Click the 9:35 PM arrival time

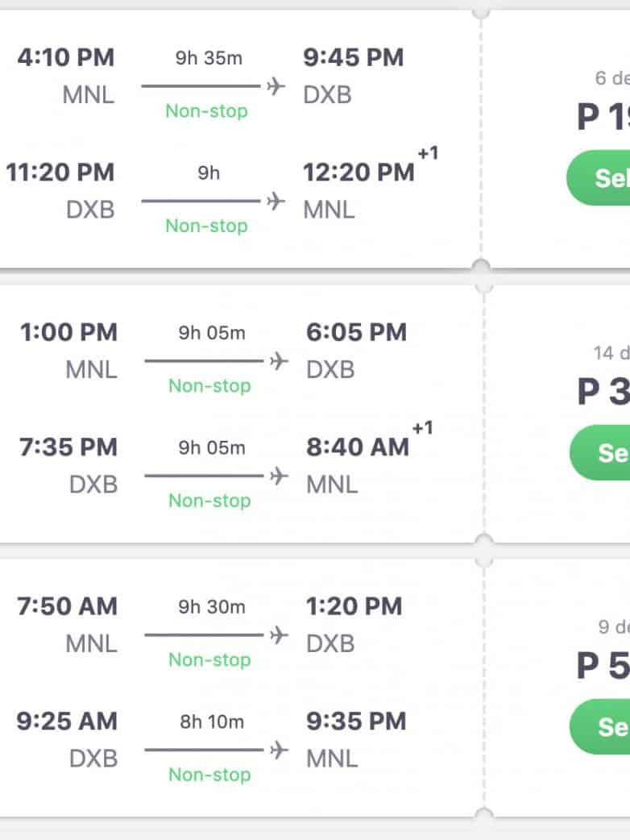tap(356, 721)
